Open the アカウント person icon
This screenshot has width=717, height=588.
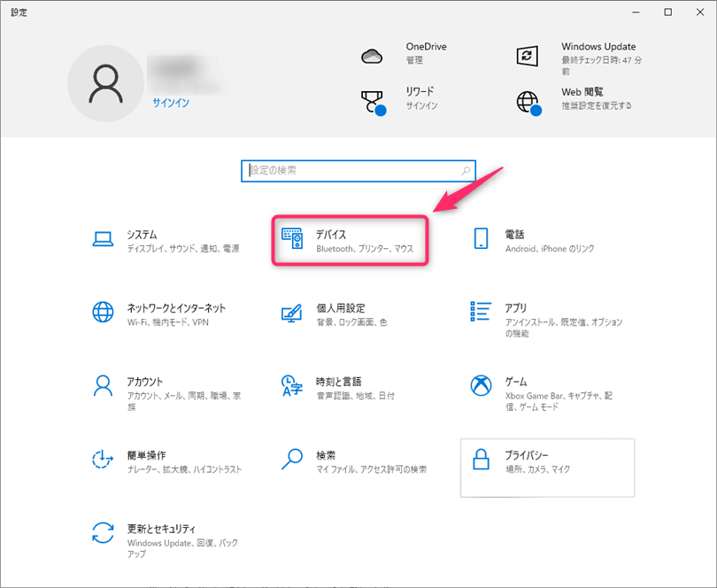tap(103, 386)
